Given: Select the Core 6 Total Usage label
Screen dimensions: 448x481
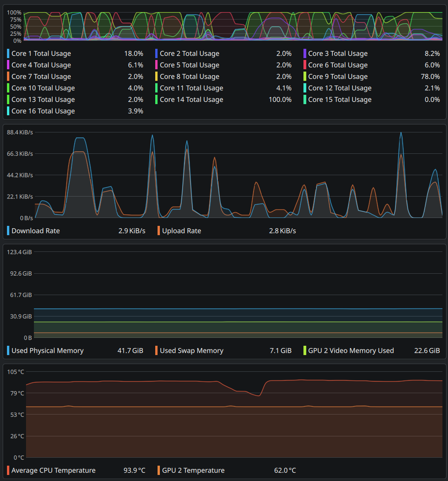Looking at the screenshot, I should (x=338, y=65).
